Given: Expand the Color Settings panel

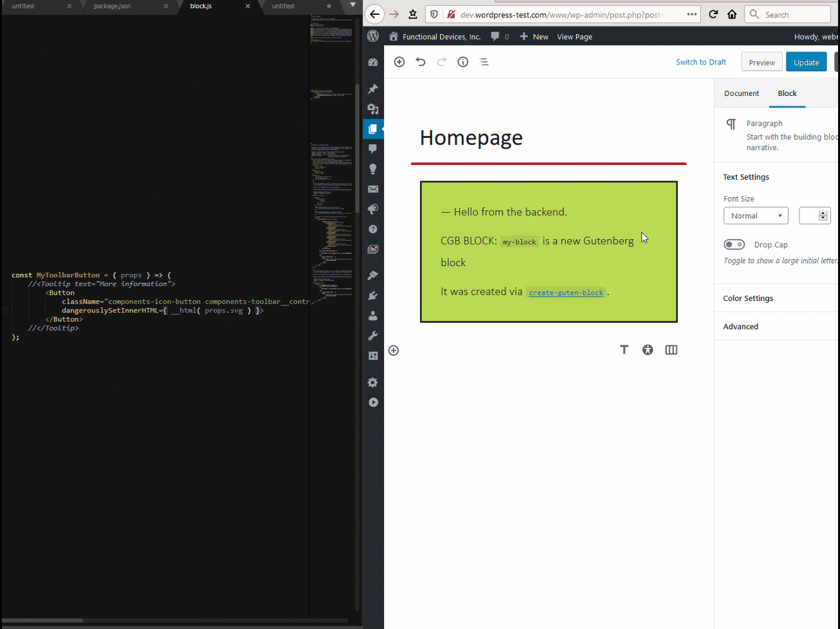Looking at the screenshot, I should [x=748, y=298].
